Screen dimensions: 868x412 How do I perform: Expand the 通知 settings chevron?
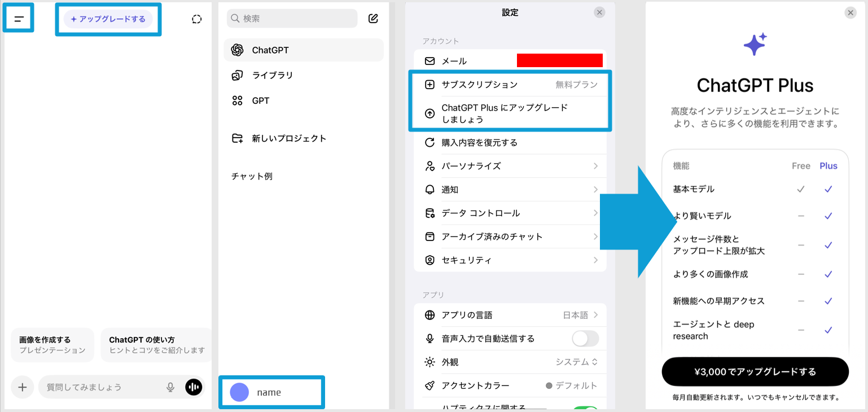click(596, 190)
